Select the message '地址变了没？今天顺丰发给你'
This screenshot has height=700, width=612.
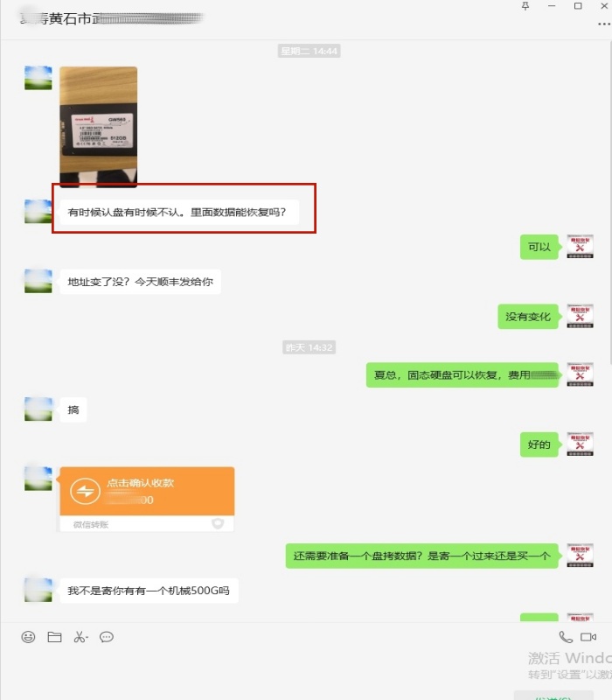click(x=140, y=282)
